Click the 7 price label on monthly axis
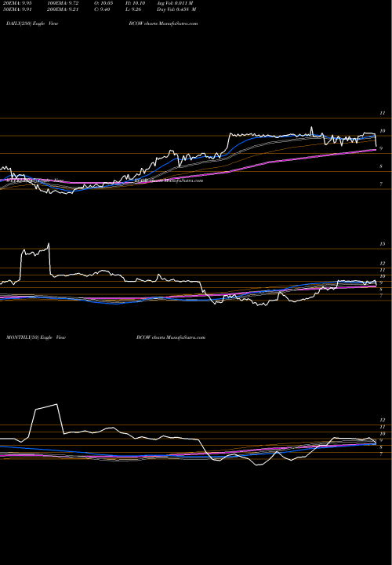 pyautogui.click(x=381, y=454)
